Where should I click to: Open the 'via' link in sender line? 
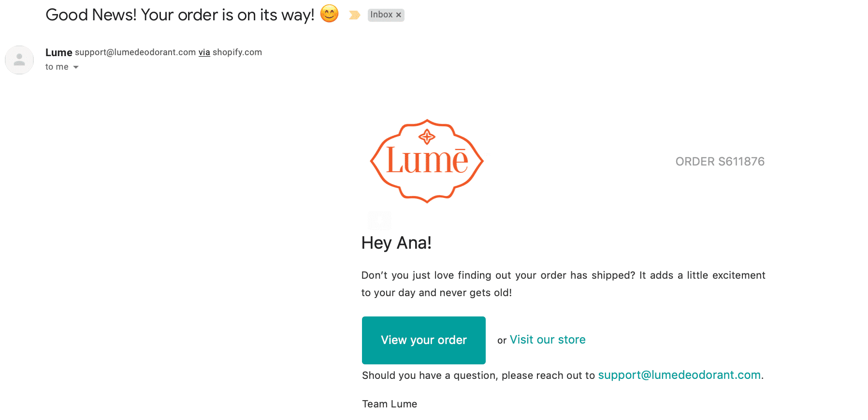(204, 52)
